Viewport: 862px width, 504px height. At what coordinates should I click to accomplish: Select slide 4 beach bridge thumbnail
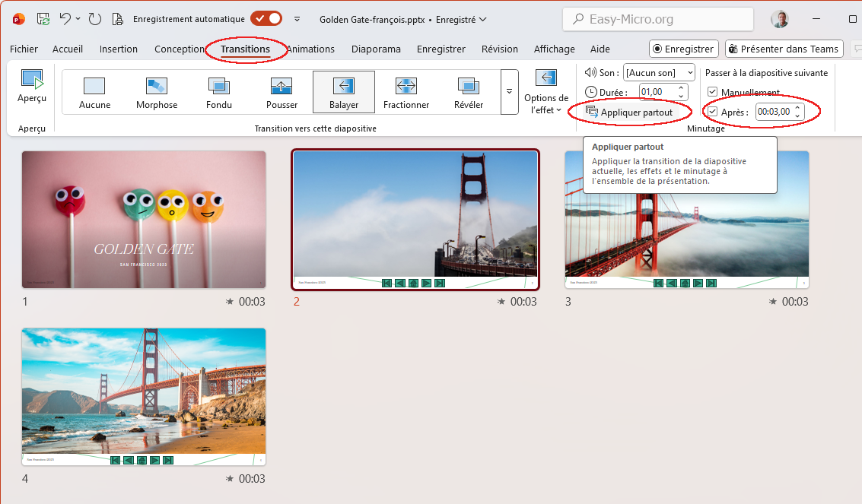144,398
